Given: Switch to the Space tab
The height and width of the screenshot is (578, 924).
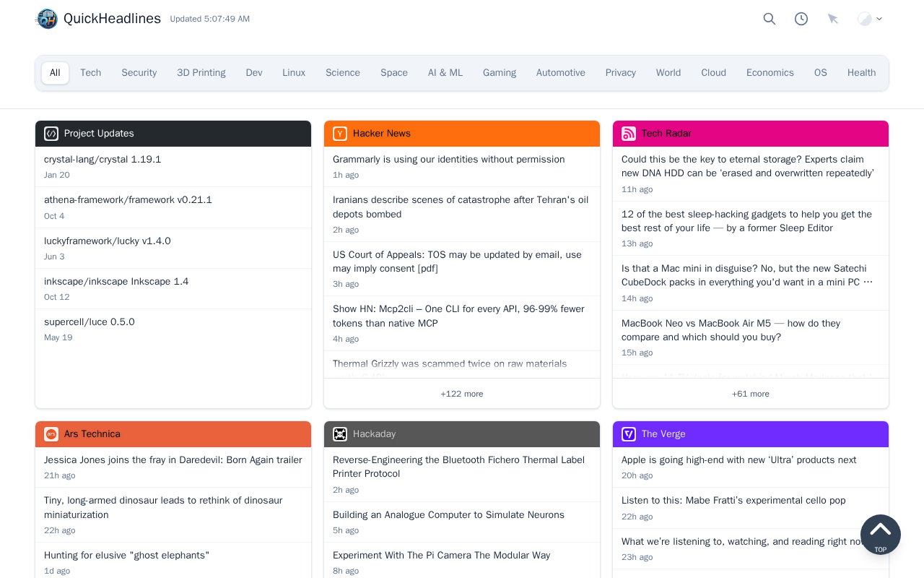Looking at the screenshot, I should (x=394, y=73).
